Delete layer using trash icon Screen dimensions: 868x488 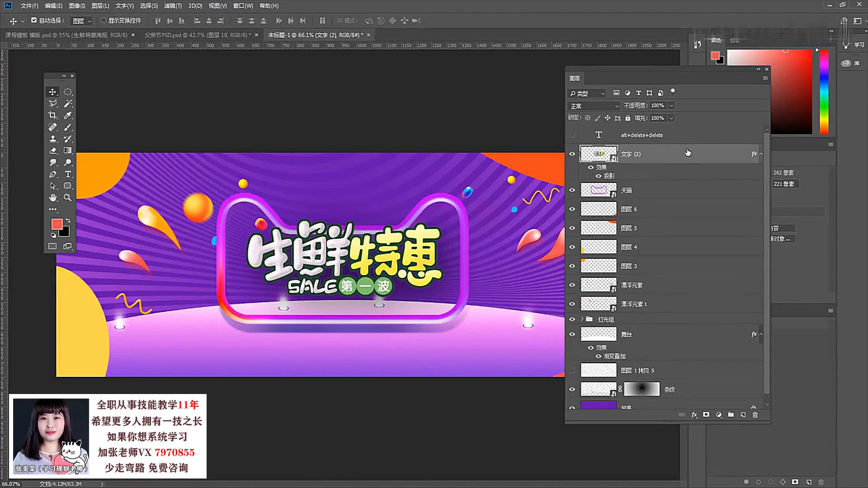click(755, 415)
